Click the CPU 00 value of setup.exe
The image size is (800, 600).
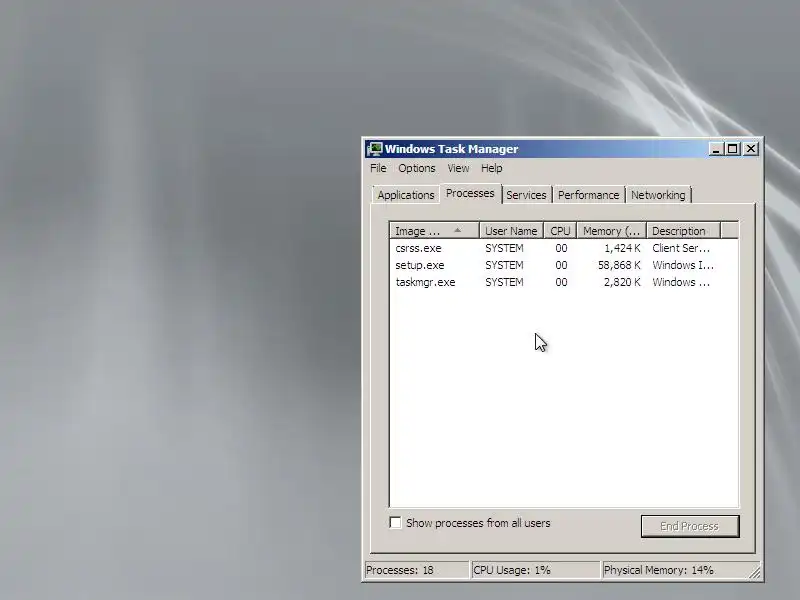pos(561,265)
